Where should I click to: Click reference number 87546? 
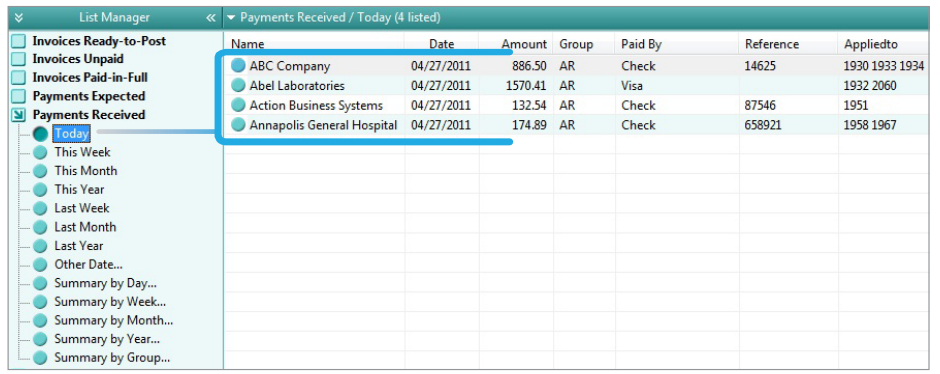point(760,105)
